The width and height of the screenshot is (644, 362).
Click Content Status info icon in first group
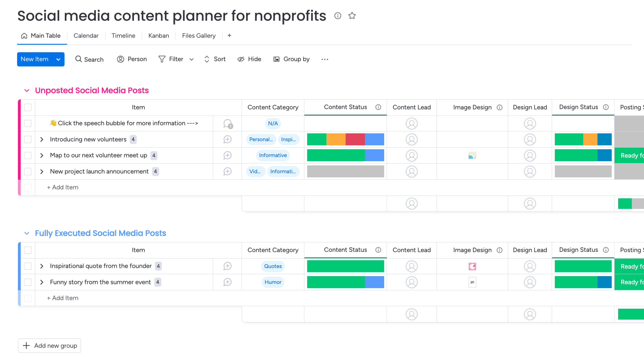[378, 107]
